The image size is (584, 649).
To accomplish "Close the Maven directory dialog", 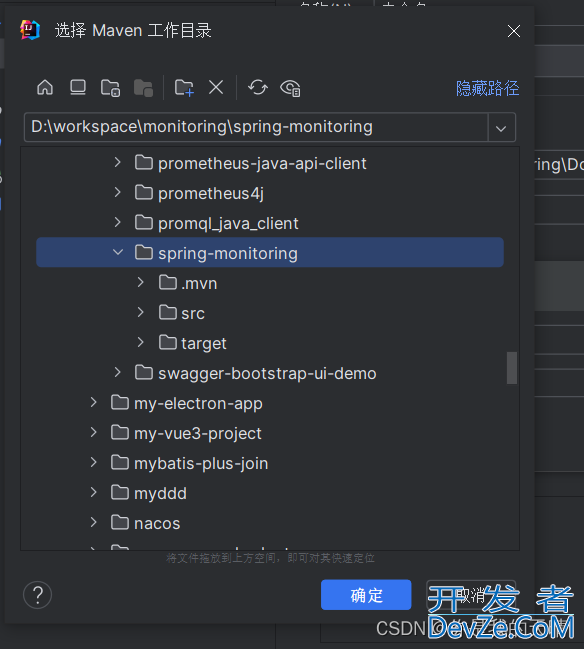I will pos(514,31).
